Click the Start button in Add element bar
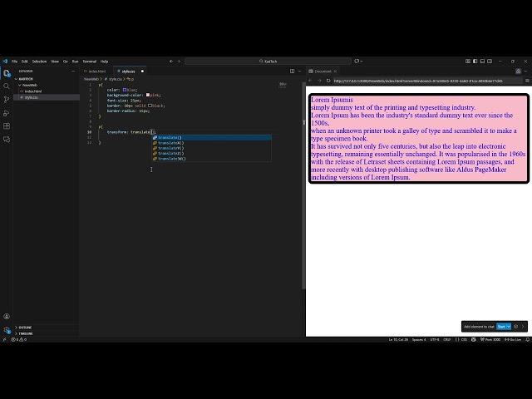The image size is (532, 399). [x=501, y=327]
